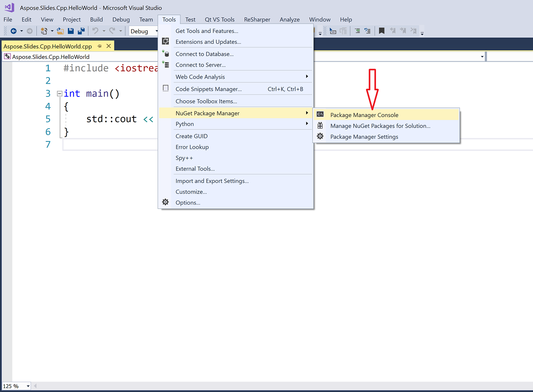Click the Previous Bookmark icon
The width and height of the screenshot is (533, 392).
point(393,31)
